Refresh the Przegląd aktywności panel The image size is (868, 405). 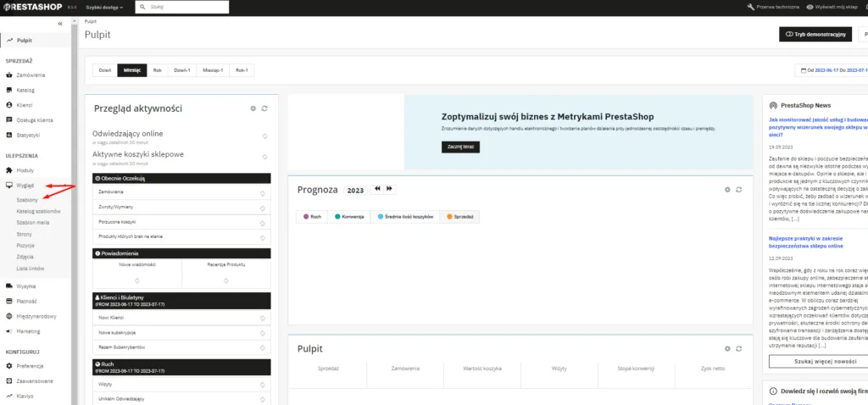264,108
